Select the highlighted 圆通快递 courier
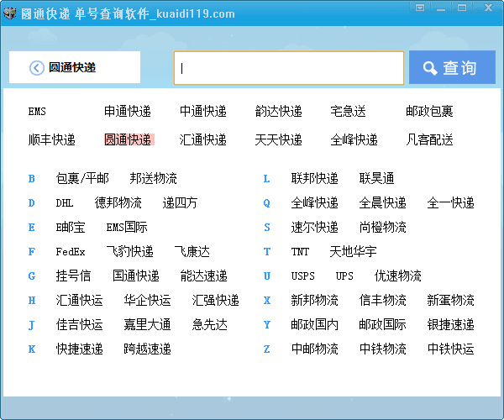Screen dimensions: 504x420 click(x=128, y=140)
